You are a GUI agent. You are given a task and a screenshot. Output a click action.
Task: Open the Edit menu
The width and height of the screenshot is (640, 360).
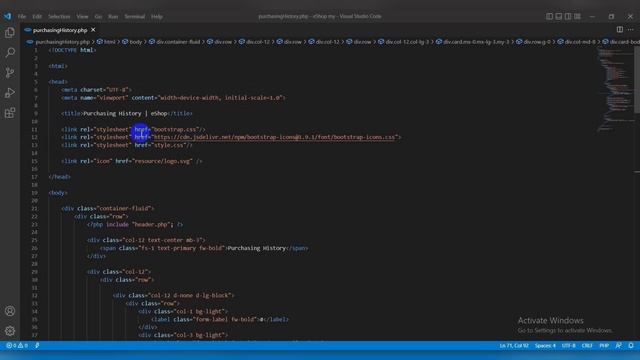[x=37, y=16]
